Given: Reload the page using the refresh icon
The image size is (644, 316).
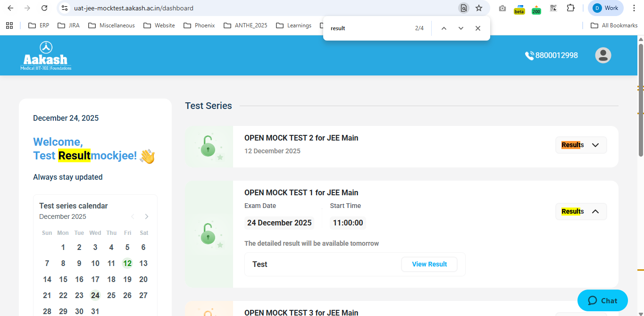Looking at the screenshot, I should tap(44, 8).
